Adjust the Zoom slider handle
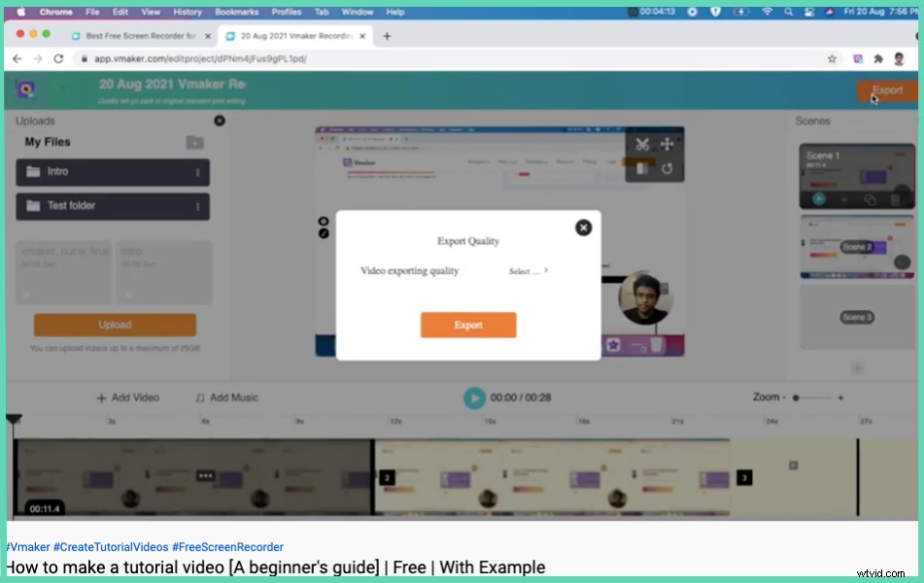924x583 pixels. pos(796,397)
